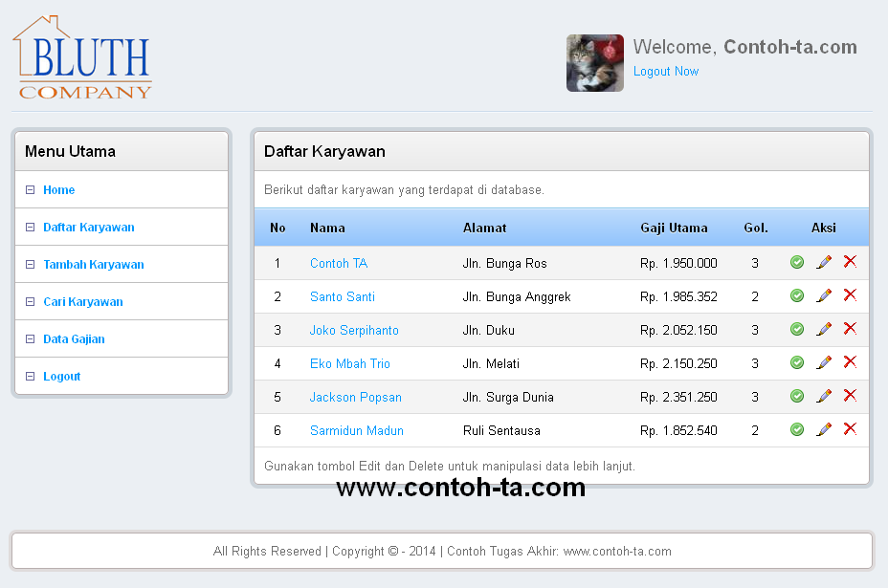
Task: Open Santo Santi's employee detail link
Action: point(342,295)
